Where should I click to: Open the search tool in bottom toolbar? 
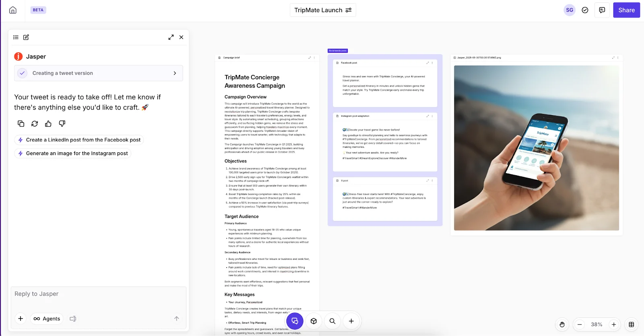pos(332,321)
